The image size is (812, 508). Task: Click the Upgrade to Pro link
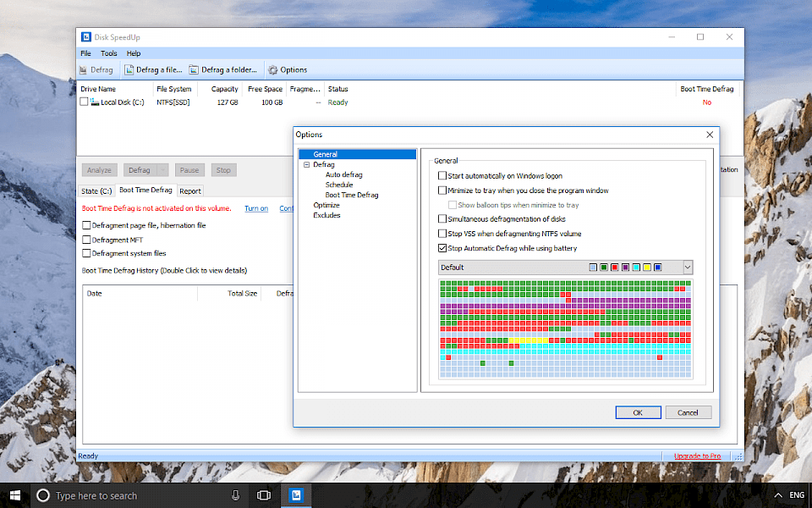tap(698, 456)
